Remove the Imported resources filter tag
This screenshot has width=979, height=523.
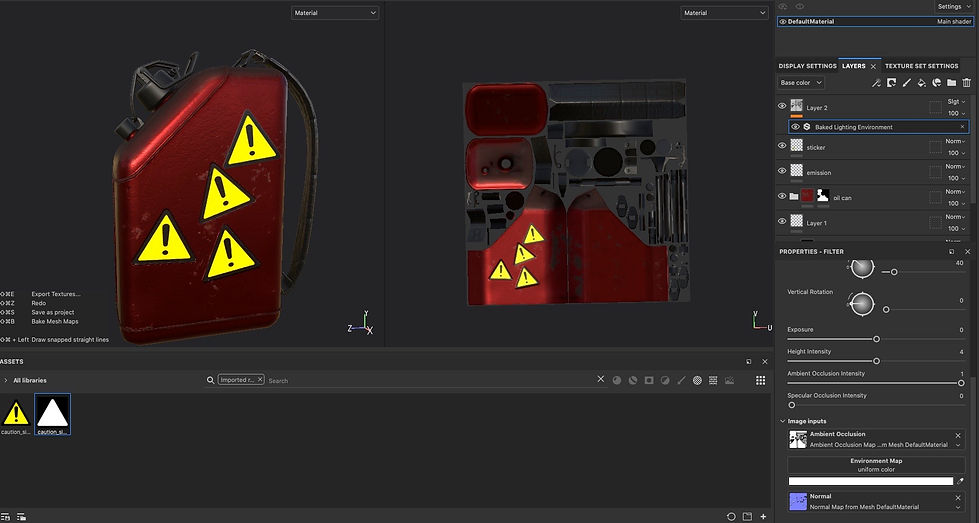click(x=260, y=379)
